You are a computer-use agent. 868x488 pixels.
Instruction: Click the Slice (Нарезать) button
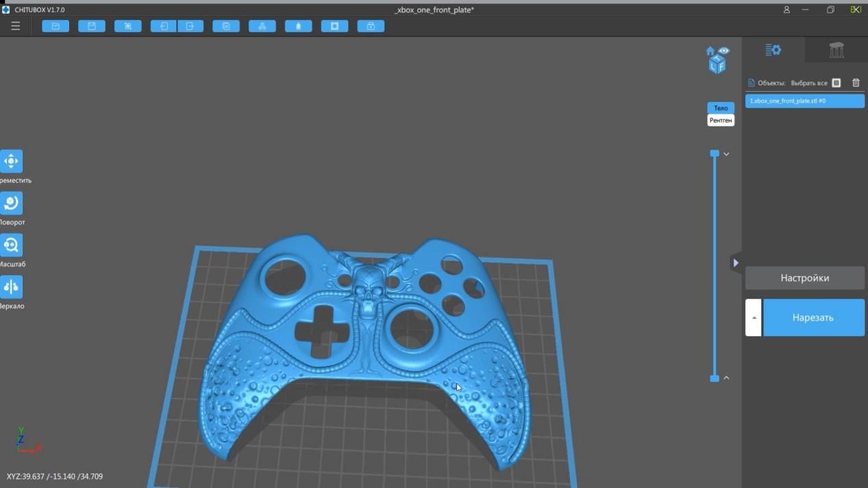(x=813, y=318)
